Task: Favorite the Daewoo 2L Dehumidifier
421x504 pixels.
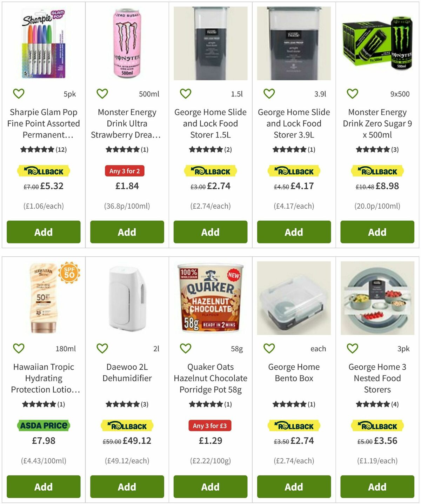Action: (x=102, y=348)
